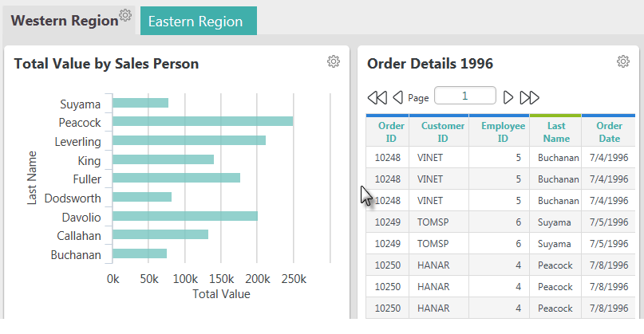
Task: Click the page number input field
Action: pos(465,96)
